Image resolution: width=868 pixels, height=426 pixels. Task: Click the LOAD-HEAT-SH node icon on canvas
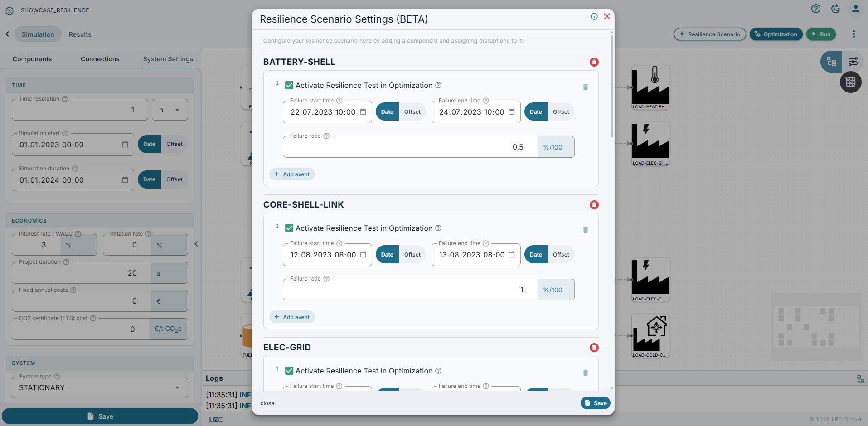[x=650, y=87]
